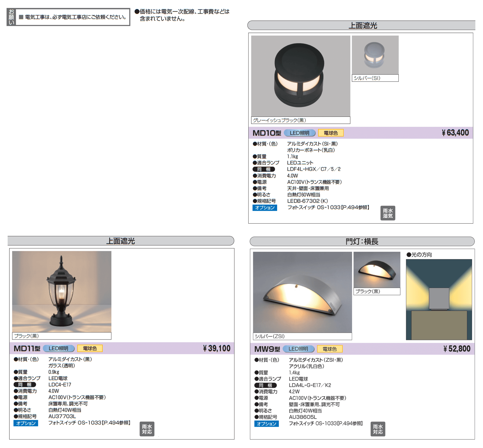
Task: View the 光の方向 light direction diagram
Action: pyautogui.click(x=439, y=299)
